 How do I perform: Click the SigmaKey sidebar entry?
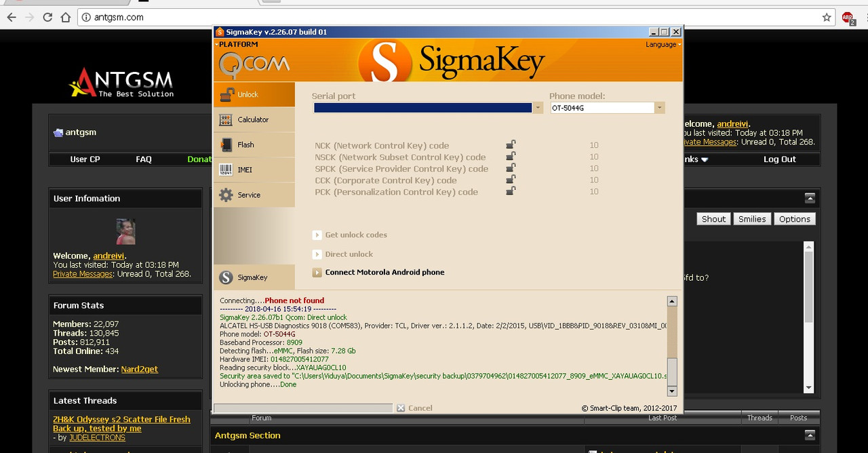click(254, 277)
